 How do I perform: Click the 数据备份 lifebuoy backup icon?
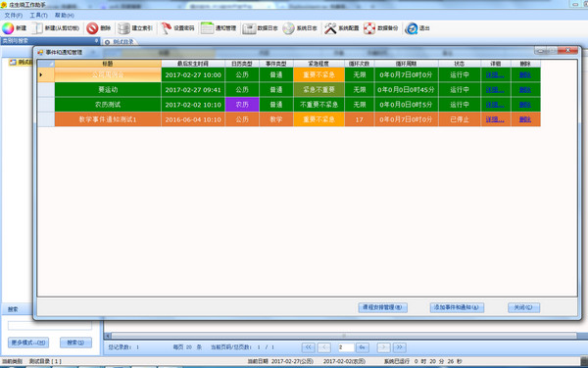(369, 28)
